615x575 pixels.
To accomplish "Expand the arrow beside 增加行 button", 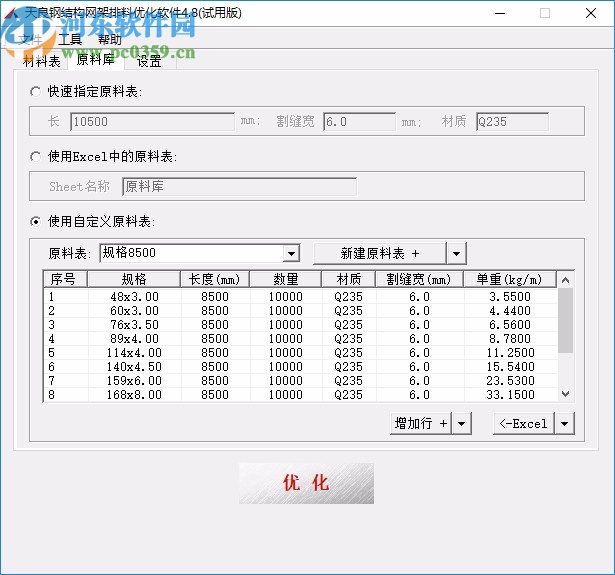I will (462, 423).
